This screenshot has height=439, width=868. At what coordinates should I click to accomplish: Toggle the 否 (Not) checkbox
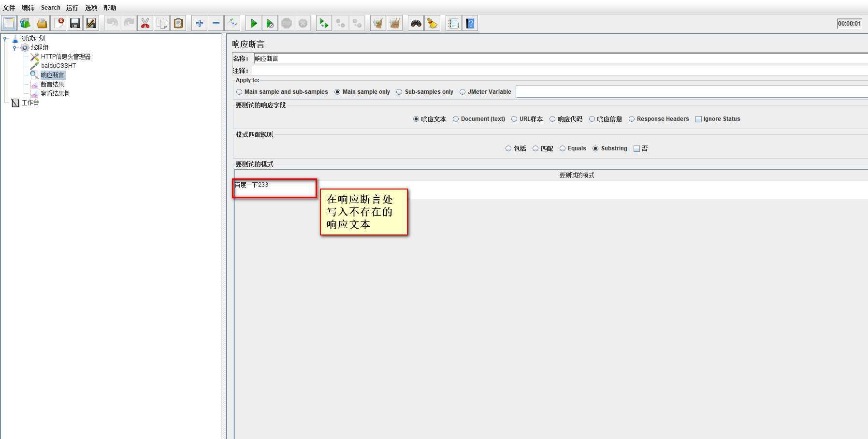637,148
